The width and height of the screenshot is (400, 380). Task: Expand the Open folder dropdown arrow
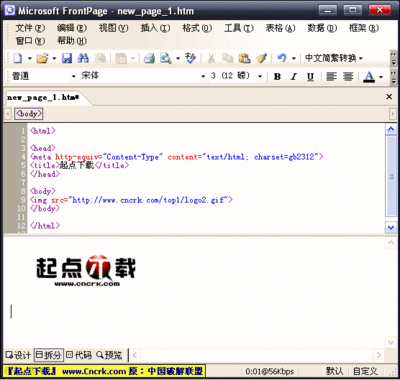54,59
